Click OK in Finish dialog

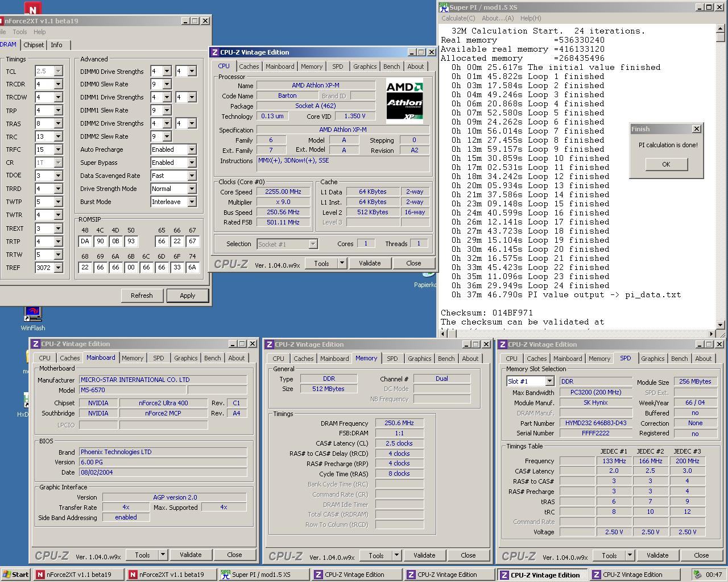(666, 164)
